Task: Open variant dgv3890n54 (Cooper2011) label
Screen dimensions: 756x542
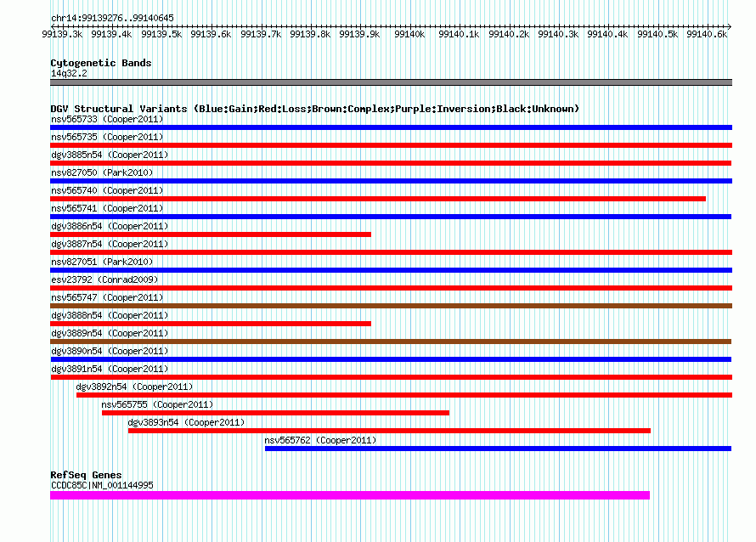Action: click(x=110, y=351)
